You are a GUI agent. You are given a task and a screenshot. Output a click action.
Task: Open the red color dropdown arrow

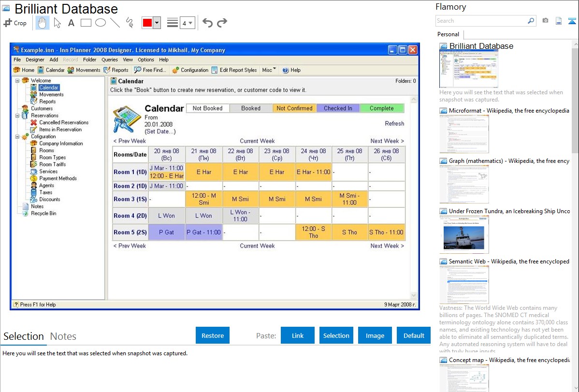click(157, 23)
